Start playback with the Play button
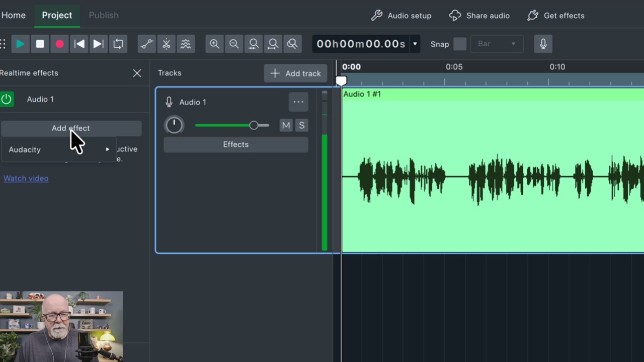This screenshot has height=362, width=644. tap(20, 44)
